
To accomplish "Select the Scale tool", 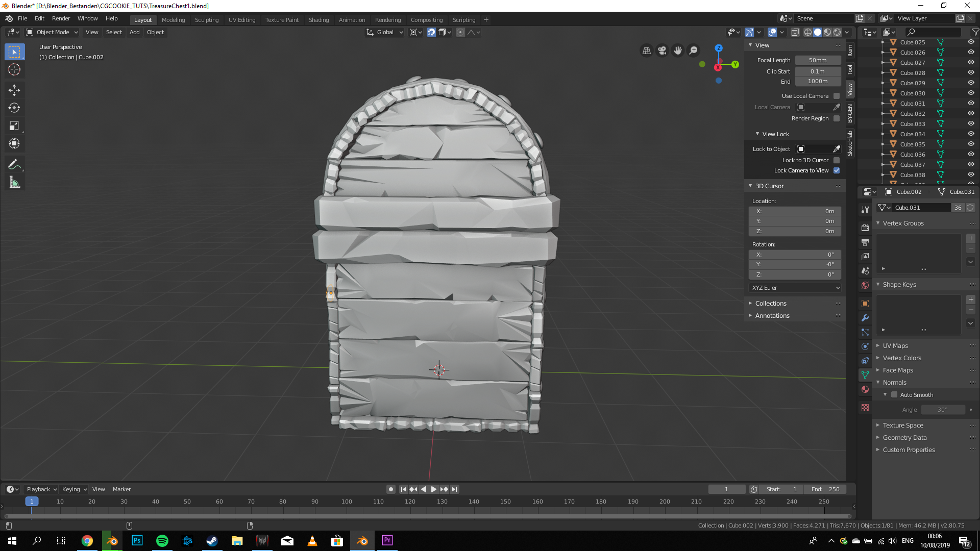I will tap(14, 126).
